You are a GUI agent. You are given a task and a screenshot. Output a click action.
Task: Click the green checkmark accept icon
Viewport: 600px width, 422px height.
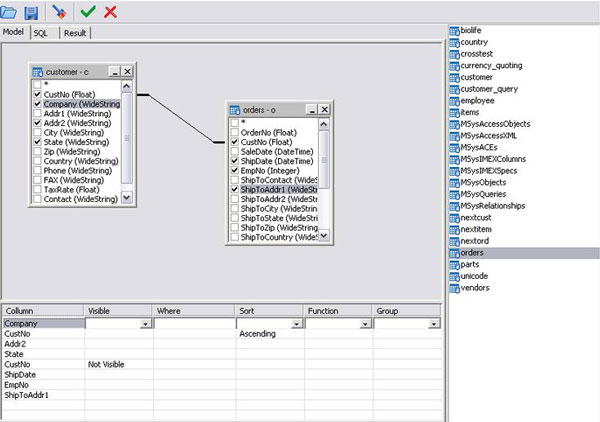(89, 12)
